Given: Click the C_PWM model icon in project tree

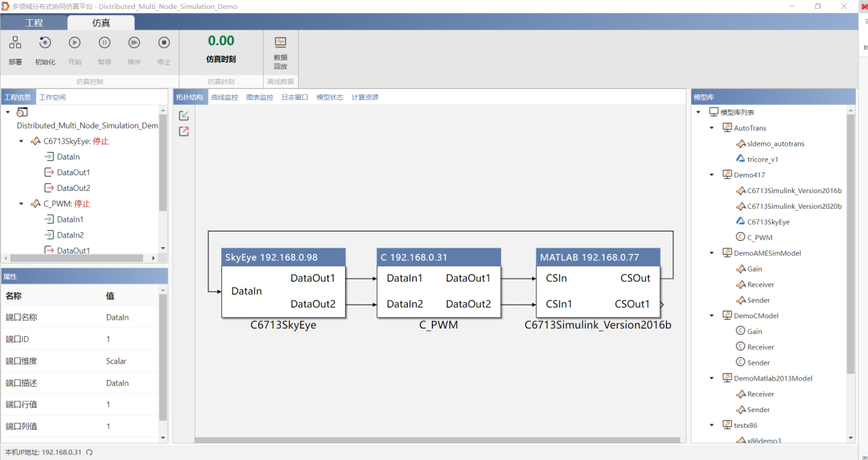Looking at the screenshot, I should [x=36, y=204].
